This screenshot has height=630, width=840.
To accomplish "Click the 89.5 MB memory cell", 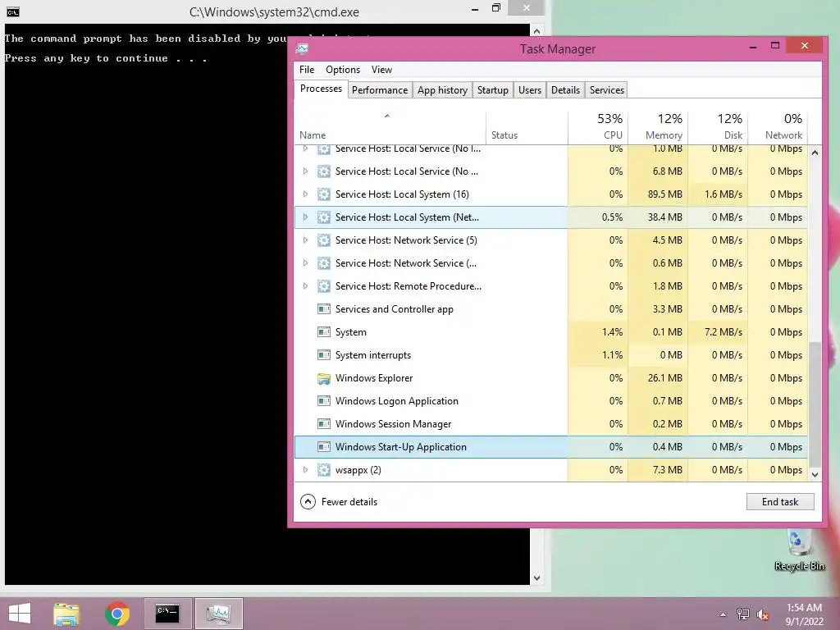I will tap(658, 194).
